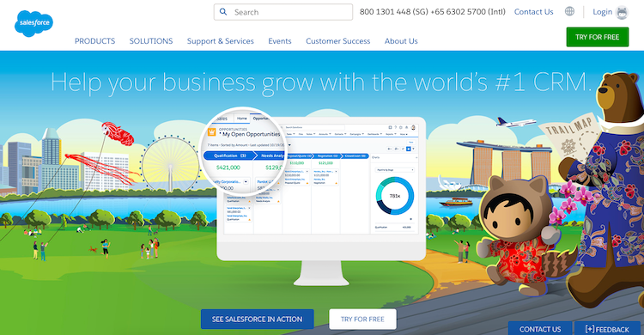Click the Salesforce cloud logo
Viewport: 644px width, 335px height.
[33, 23]
